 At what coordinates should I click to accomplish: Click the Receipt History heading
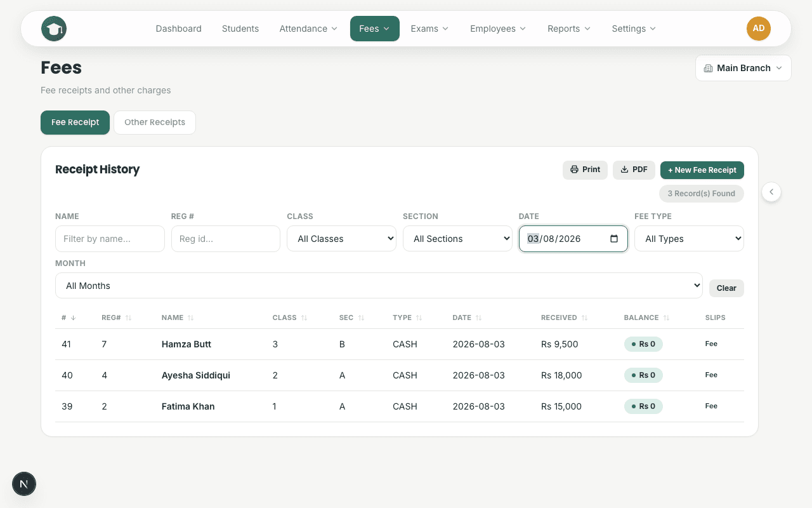click(x=98, y=170)
